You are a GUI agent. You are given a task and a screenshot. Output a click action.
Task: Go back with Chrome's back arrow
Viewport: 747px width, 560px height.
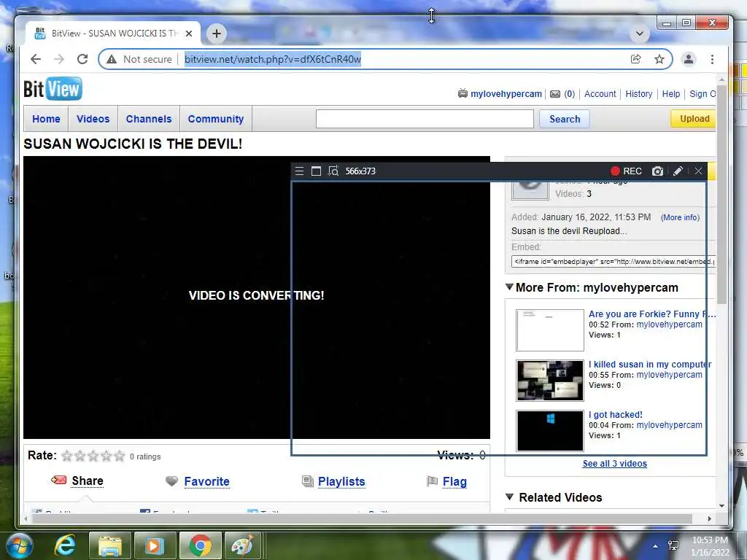tap(36, 59)
